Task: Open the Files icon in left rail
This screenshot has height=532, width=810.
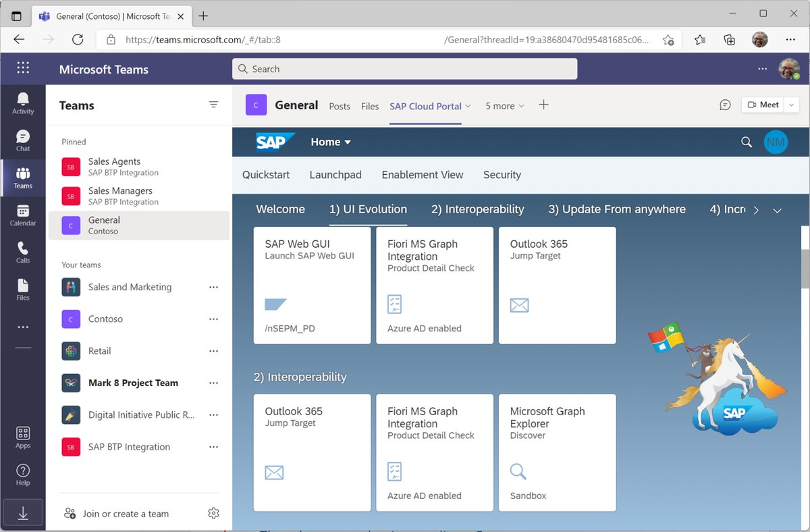Action: coord(23,289)
